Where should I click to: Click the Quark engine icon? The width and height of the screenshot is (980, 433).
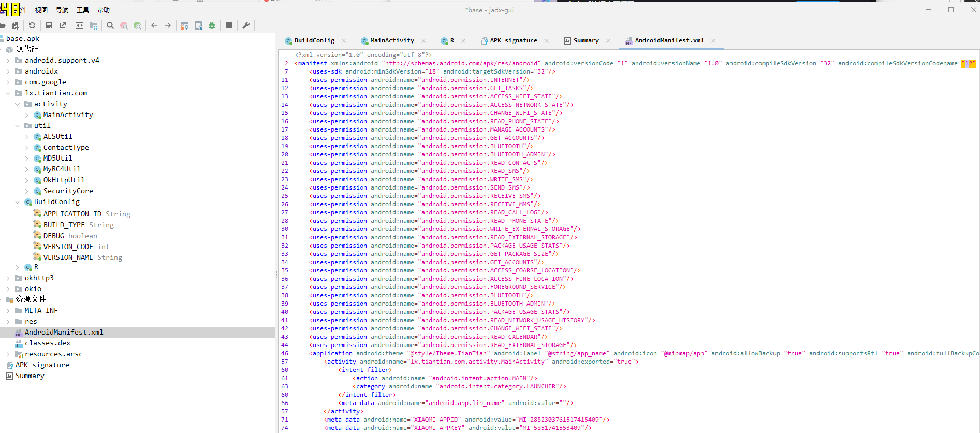click(x=198, y=25)
